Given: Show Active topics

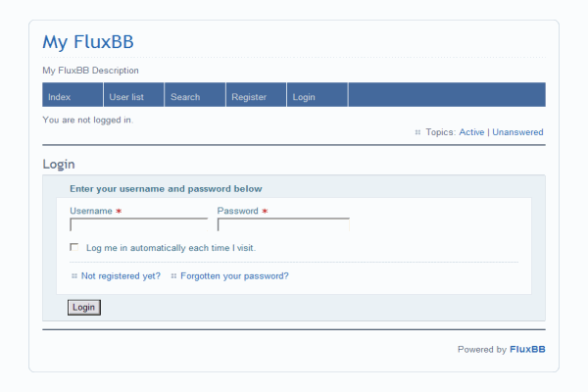Looking at the screenshot, I should [x=471, y=132].
